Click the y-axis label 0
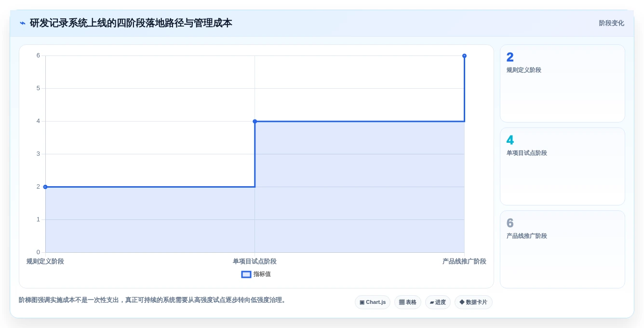 (x=38, y=252)
